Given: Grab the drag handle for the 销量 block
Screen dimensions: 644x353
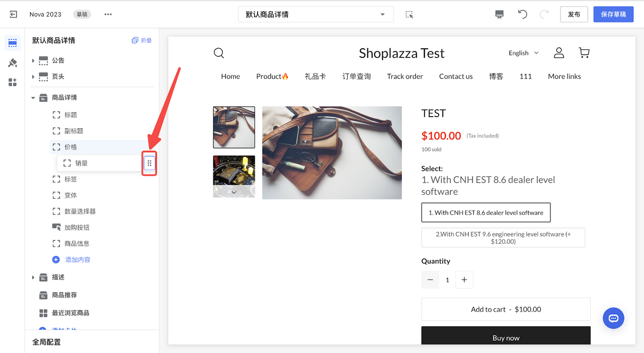Looking at the screenshot, I should pos(149,163).
